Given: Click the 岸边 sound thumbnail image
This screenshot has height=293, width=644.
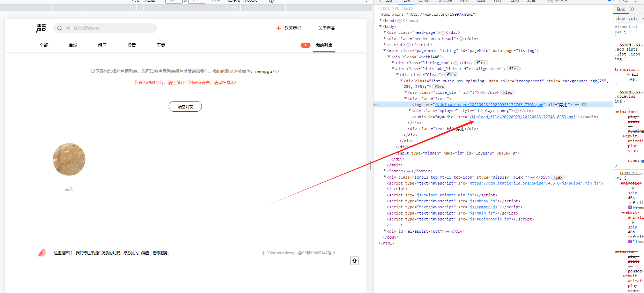Looking at the screenshot, I should 69,159.
